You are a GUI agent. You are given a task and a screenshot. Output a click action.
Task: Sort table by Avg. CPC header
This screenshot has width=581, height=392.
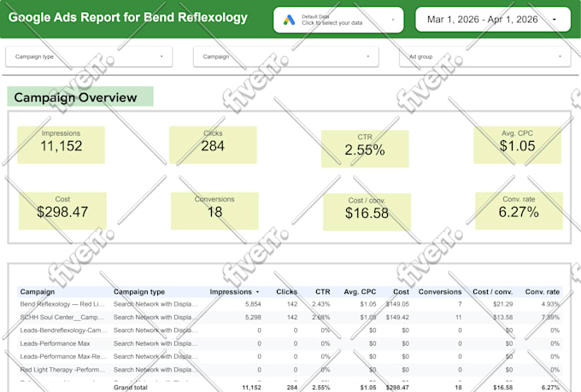360,291
